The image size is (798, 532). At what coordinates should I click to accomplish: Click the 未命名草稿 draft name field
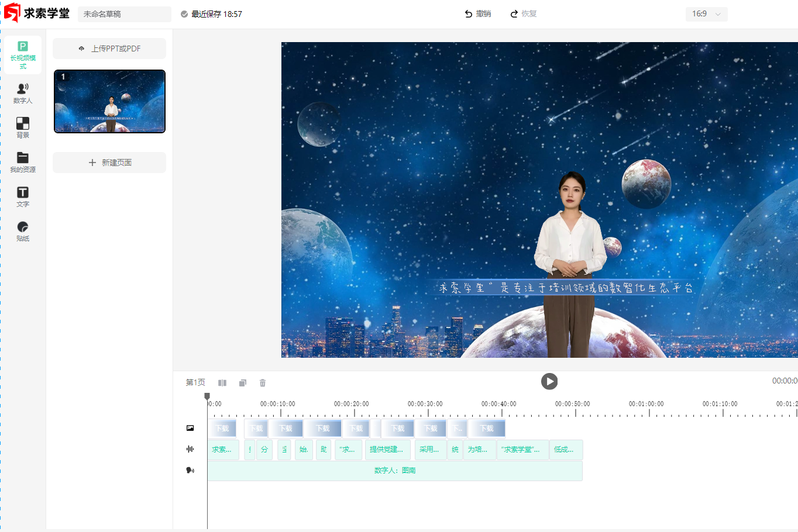125,14
